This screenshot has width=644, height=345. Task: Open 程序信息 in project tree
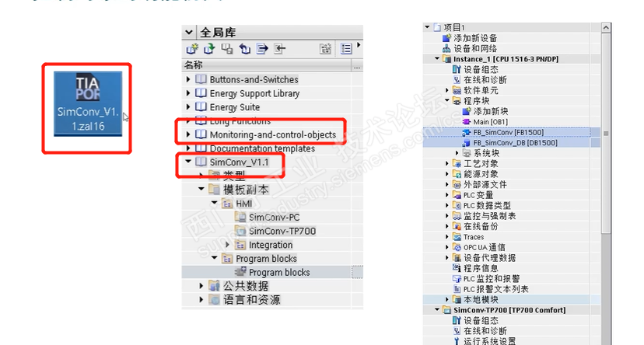point(481,268)
